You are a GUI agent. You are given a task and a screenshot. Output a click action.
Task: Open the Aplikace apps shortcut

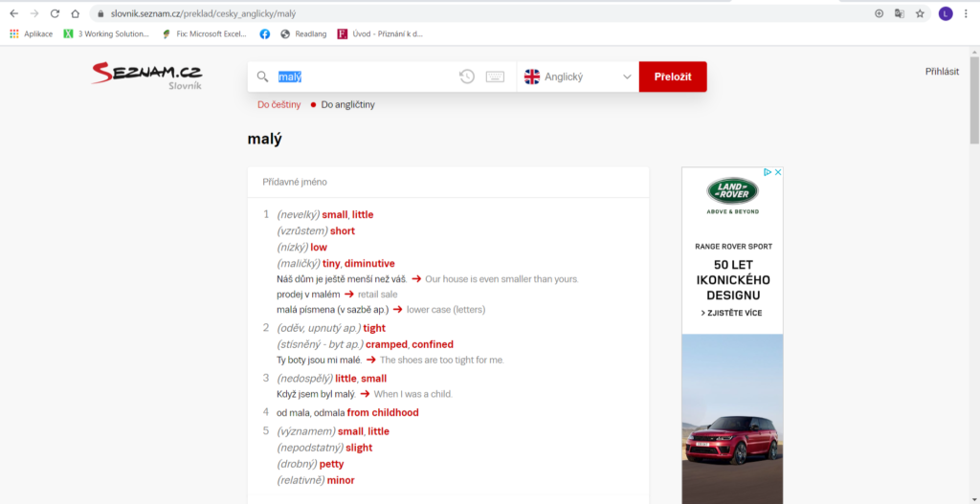pyautogui.click(x=32, y=33)
